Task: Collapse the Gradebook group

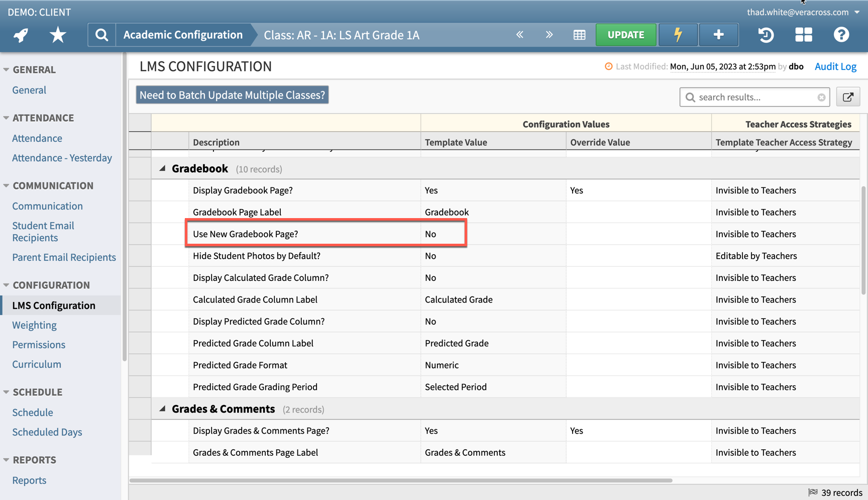Action: click(162, 169)
